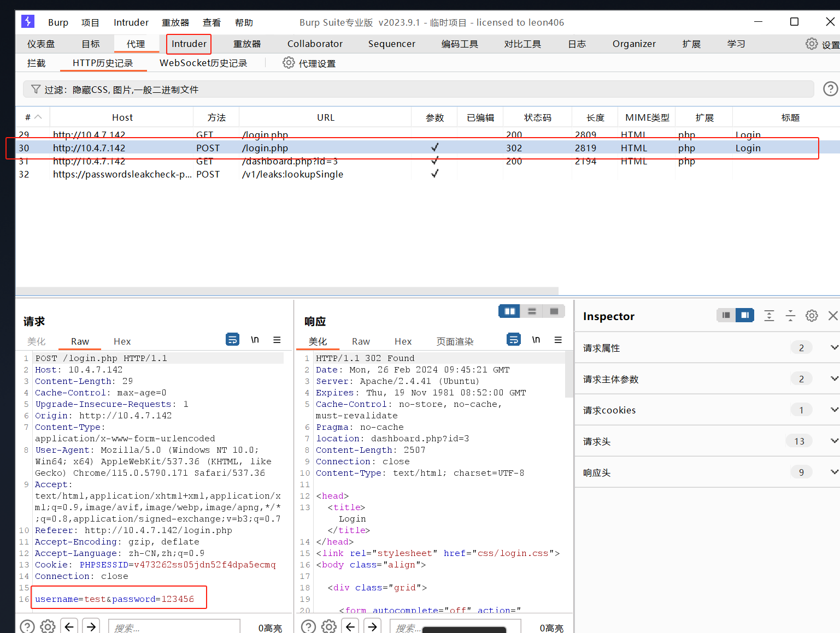Toggle \n non-printable characters in response panel

536,340
